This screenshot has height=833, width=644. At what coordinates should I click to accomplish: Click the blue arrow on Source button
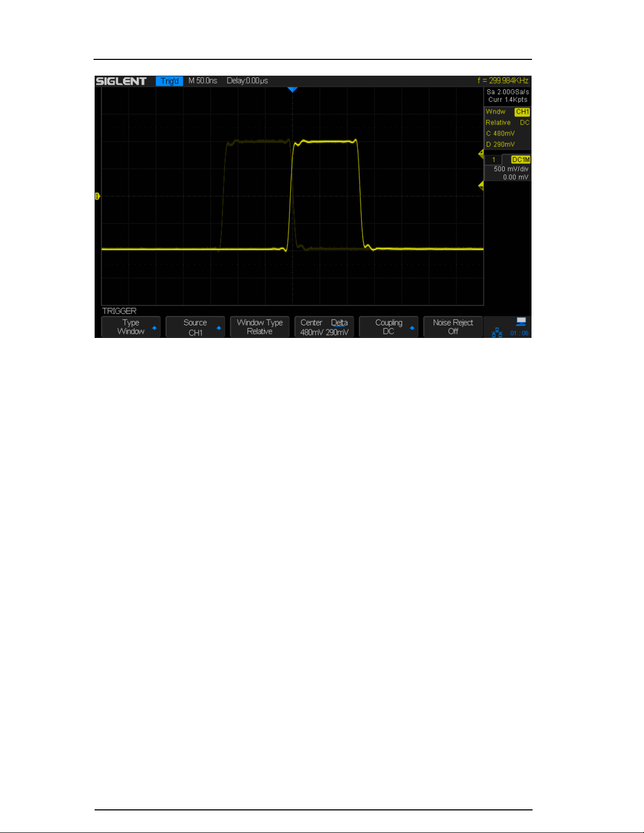[x=219, y=327]
